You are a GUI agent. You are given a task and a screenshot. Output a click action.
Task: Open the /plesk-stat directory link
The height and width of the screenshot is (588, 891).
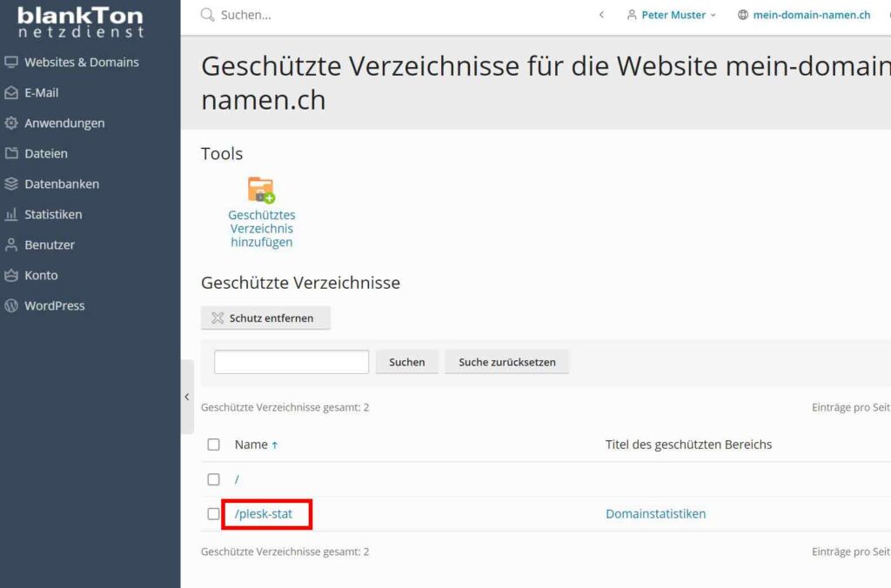pos(264,514)
